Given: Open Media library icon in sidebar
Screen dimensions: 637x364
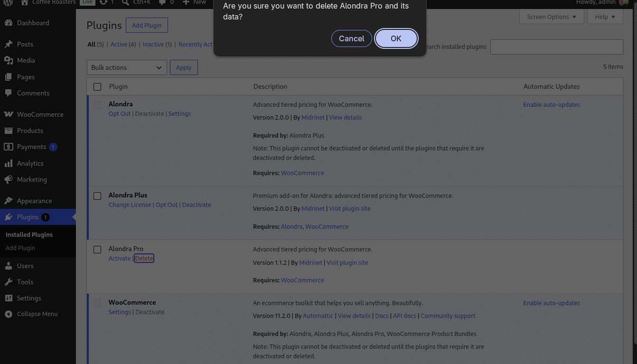Looking at the screenshot, I should pos(9,60).
